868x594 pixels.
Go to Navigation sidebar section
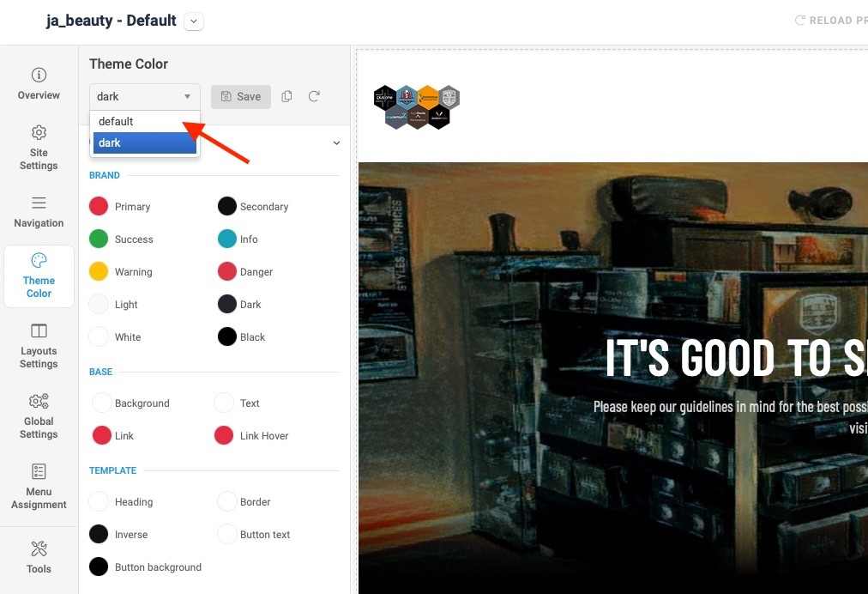click(39, 212)
